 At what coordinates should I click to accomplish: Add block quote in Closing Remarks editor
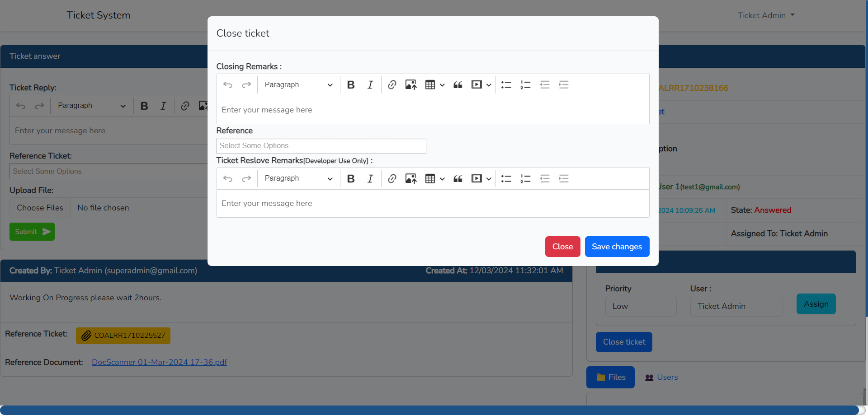458,85
